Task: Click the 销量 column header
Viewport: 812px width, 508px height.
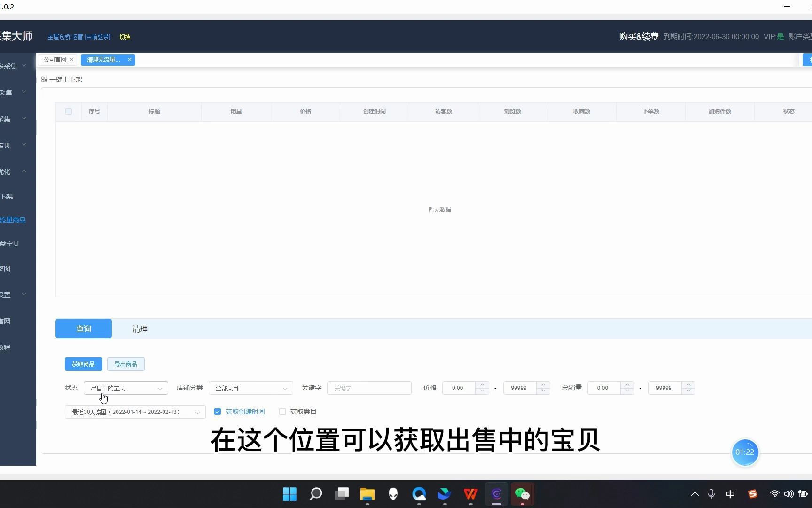Action: pyautogui.click(x=236, y=111)
